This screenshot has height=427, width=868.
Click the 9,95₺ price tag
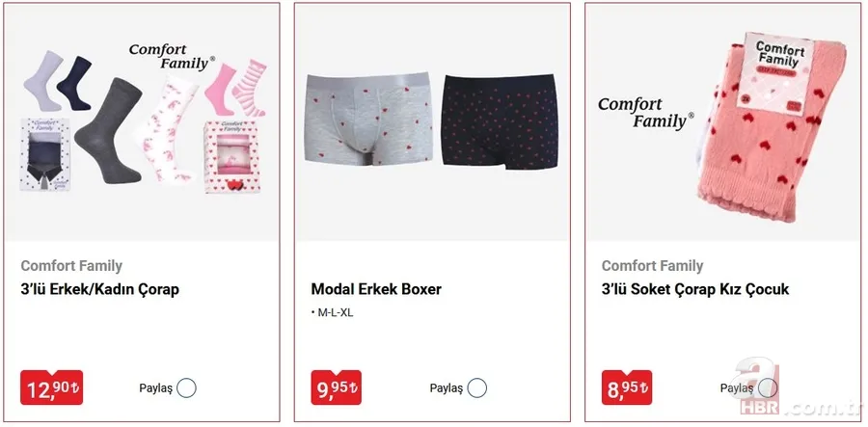pyautogui.click(x=336, y=387)
